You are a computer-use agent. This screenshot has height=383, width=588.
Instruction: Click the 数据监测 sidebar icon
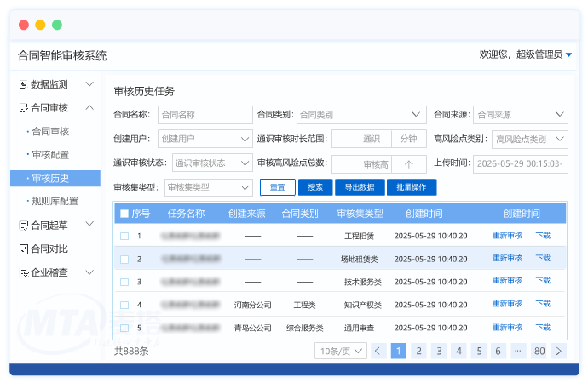(x=23, y=84)
